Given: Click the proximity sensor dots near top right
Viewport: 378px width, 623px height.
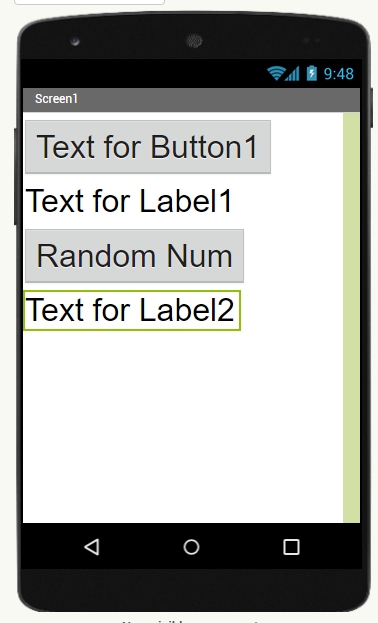Looking at the screenshot, I should pos(311,41).
